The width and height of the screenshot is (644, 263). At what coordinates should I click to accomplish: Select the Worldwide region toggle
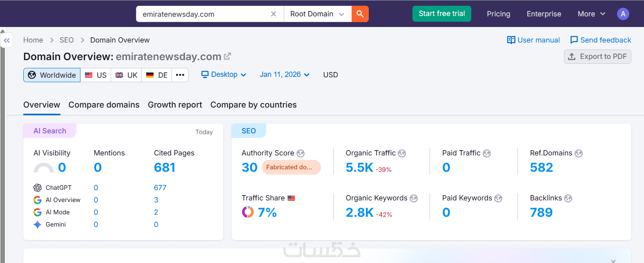pyautogui.click(x=52, y=75)
